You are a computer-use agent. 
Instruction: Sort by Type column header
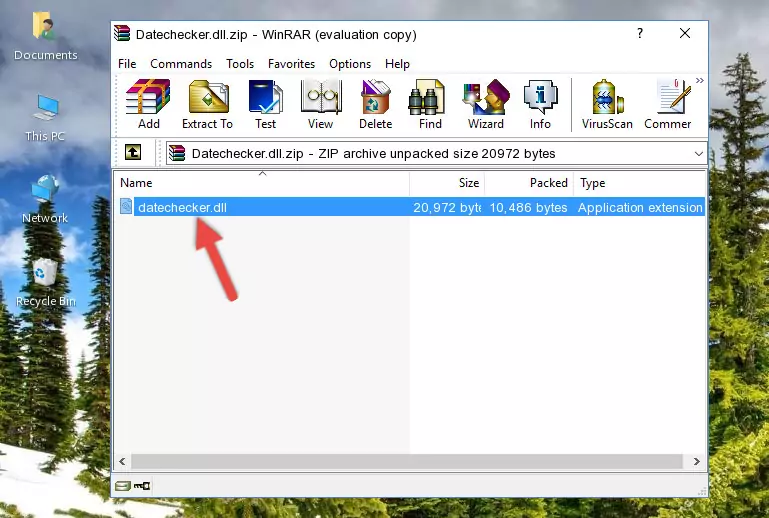[640, 183]
